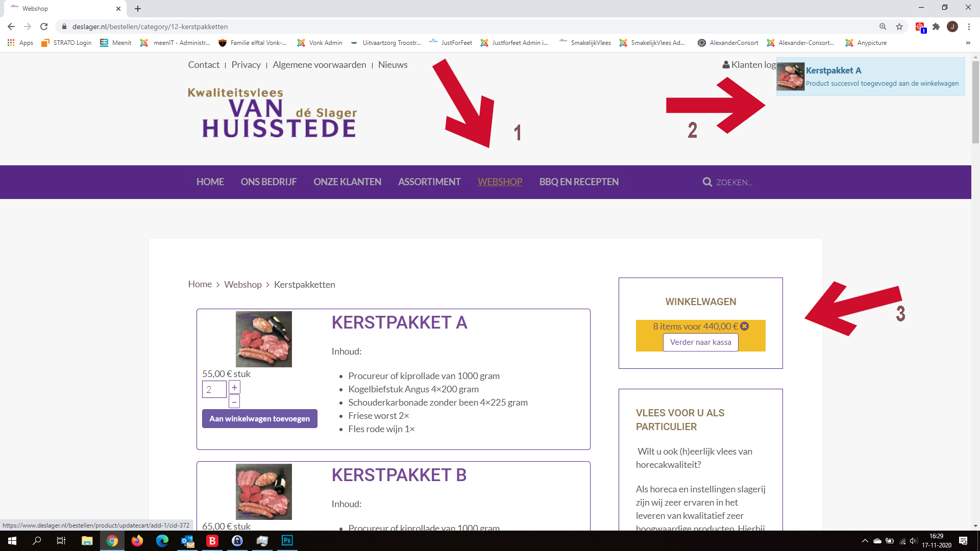This screenshot has height=551, width=980.
Task: Show hidden system tray icons
Action: pos(865,541)
